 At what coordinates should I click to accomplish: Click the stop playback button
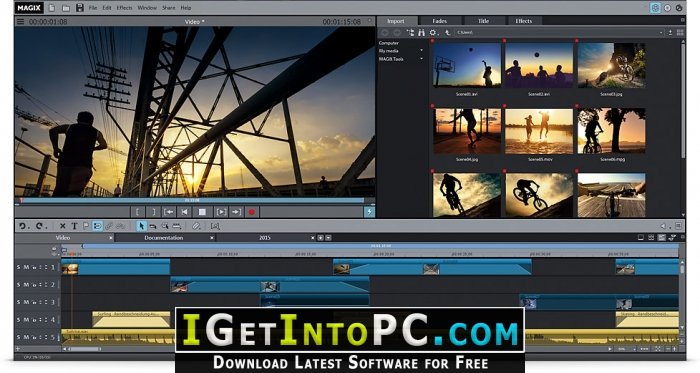202,212
